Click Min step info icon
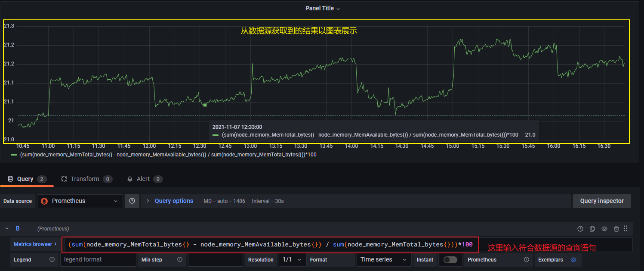The height and width of the screenshot is (271, 644). coord(180,260)
